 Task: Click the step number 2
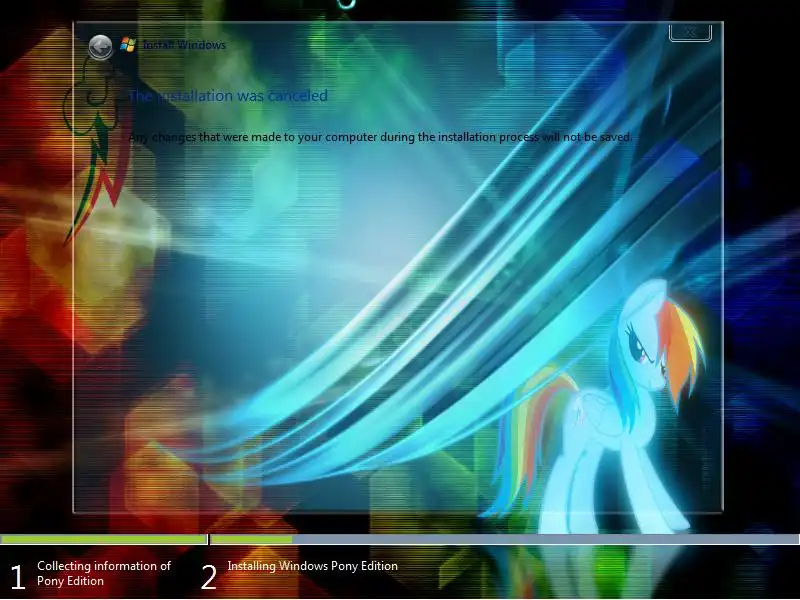pyautogui.click(x=209, y=578)
